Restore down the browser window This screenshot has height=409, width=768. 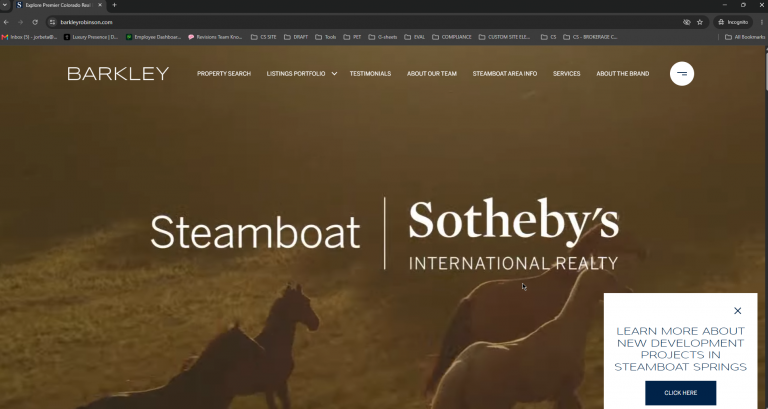[743, 5]
